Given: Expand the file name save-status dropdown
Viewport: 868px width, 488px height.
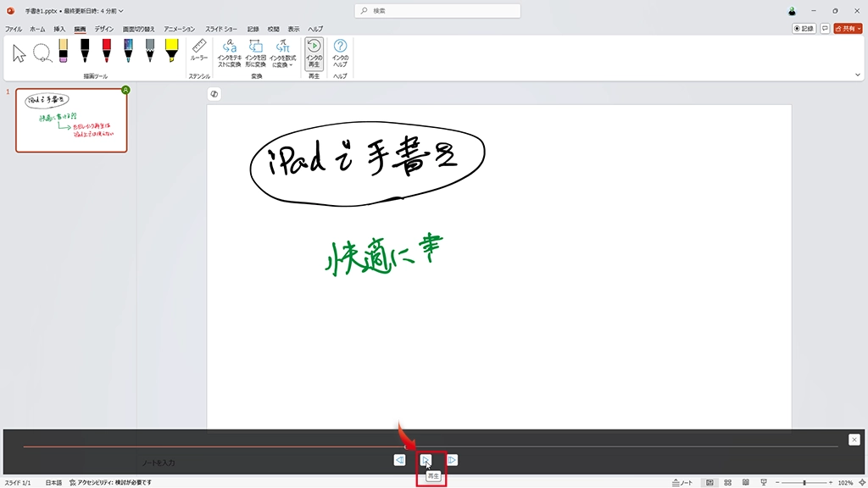Looking at the screenshot, I should point(120,11).
